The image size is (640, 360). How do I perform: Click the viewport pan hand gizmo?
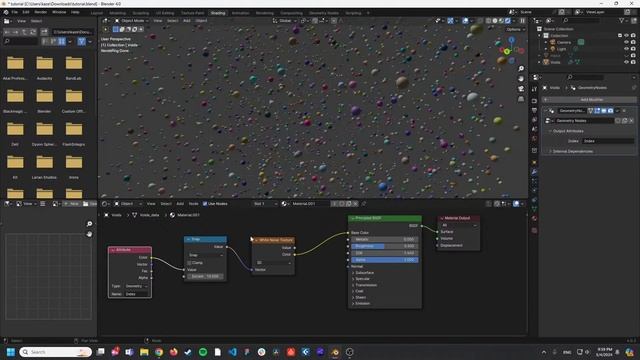click(x=521, y=79)
